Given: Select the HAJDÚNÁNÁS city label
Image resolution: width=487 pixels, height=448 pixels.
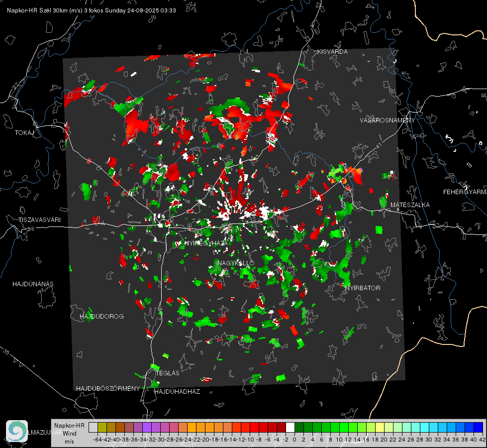Looking at the screenshot, I should pos(33,284).
